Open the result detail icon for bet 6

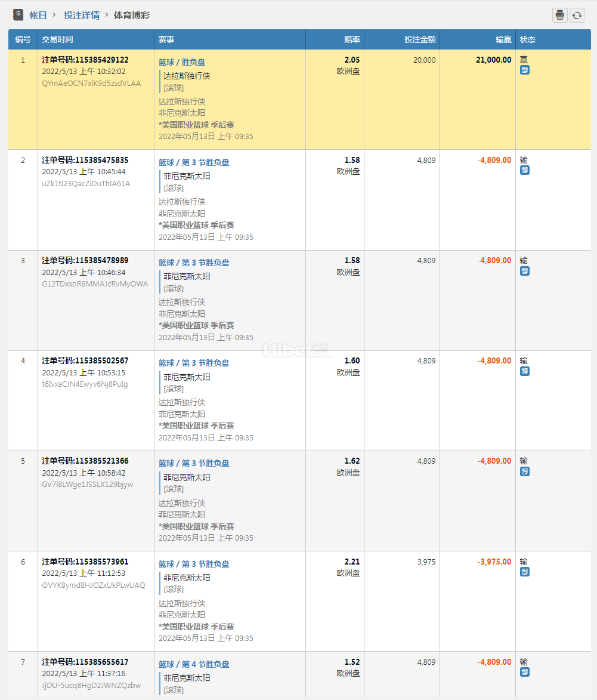tap(524, 572)
